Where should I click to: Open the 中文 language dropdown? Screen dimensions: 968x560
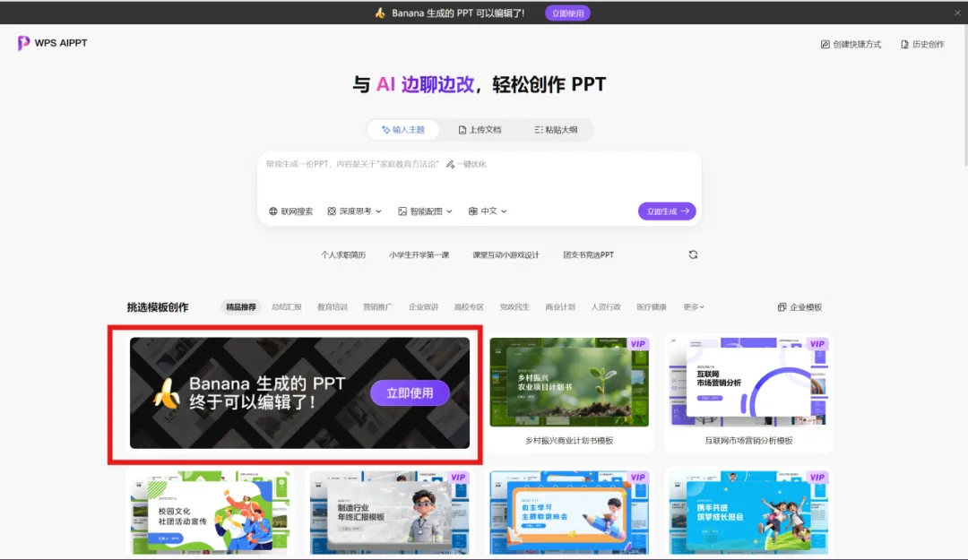pyautogui.click(x=488, y=211)
